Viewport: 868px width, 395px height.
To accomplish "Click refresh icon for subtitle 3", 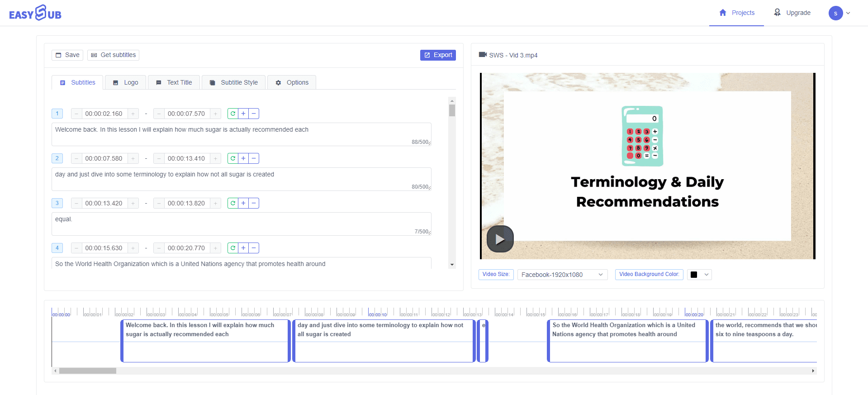I will 232,203.
